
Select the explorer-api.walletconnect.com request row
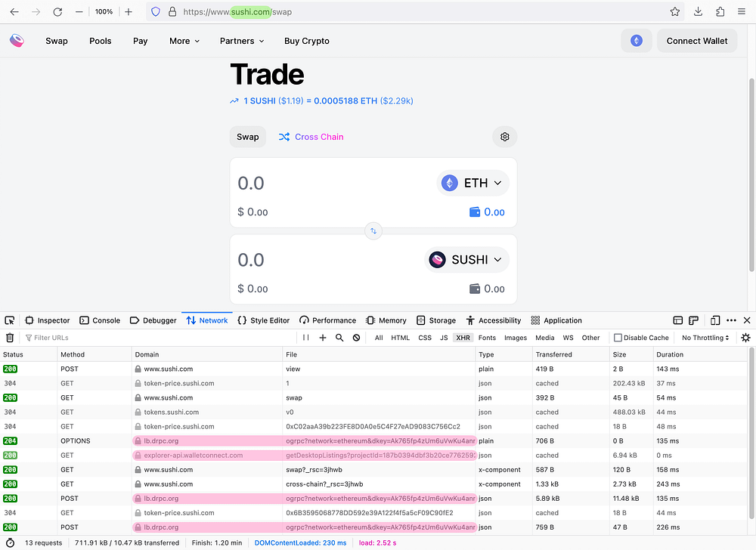(x=373, y=455)
